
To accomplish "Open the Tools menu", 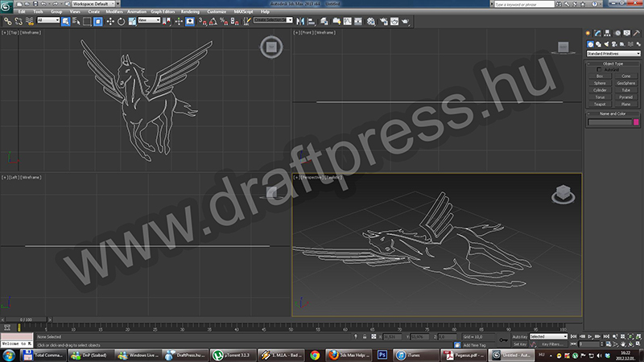I will pyautogui.click(x=38, y=11).
